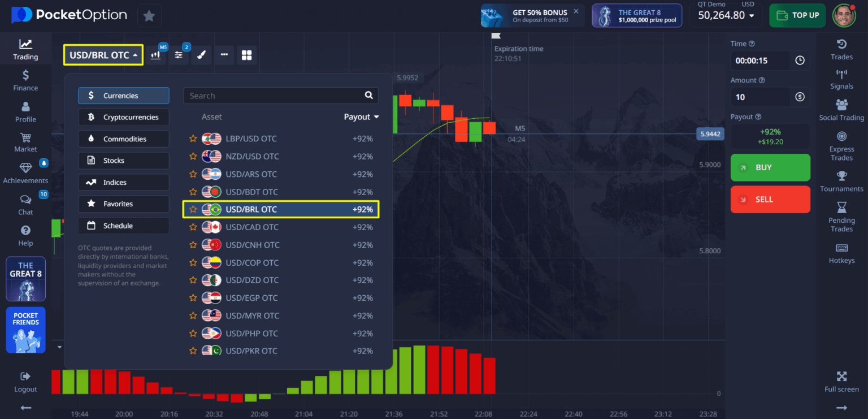The width and height of the screenshot is (868, 419).
Task: Star LBP/USD OTC to add favorite
Action: (x=193, y=139)
